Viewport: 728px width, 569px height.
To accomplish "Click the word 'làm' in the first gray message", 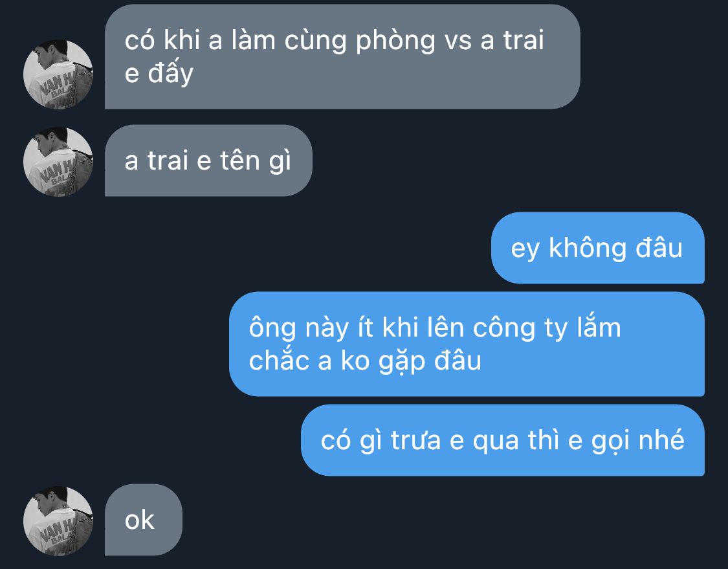I will pyautogui.click(x=254, y=40).
